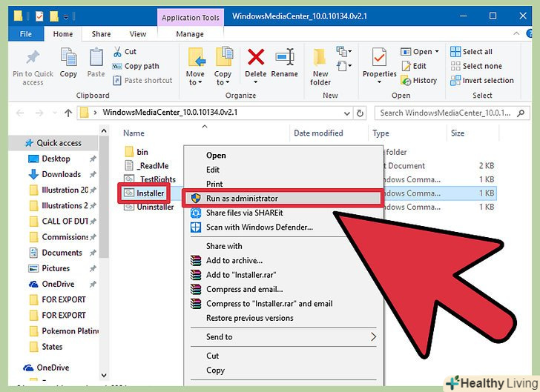Click the New folder icon
The image size is (540, 392).
(320, 57)
